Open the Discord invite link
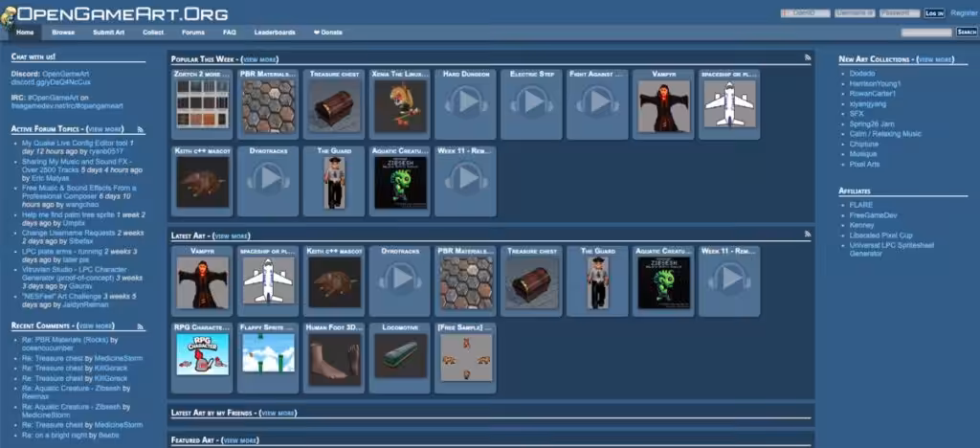 pos(52,82)
